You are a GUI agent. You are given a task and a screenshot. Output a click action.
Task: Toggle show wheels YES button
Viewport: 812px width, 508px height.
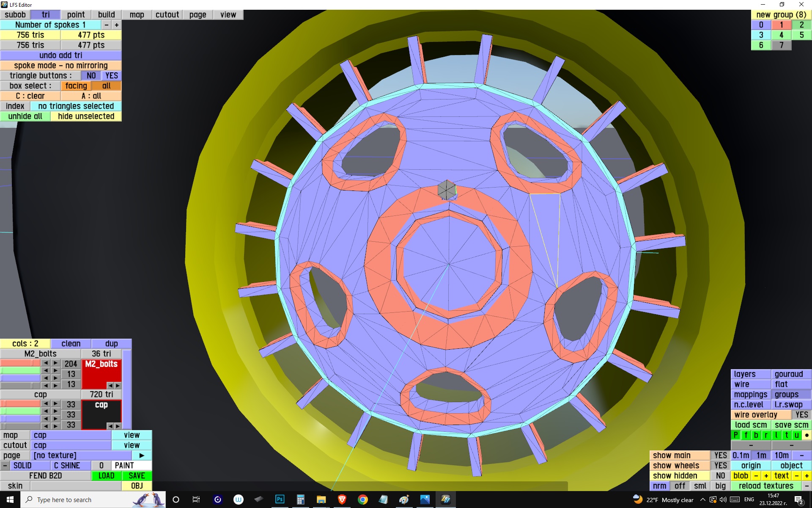(720, 466)
